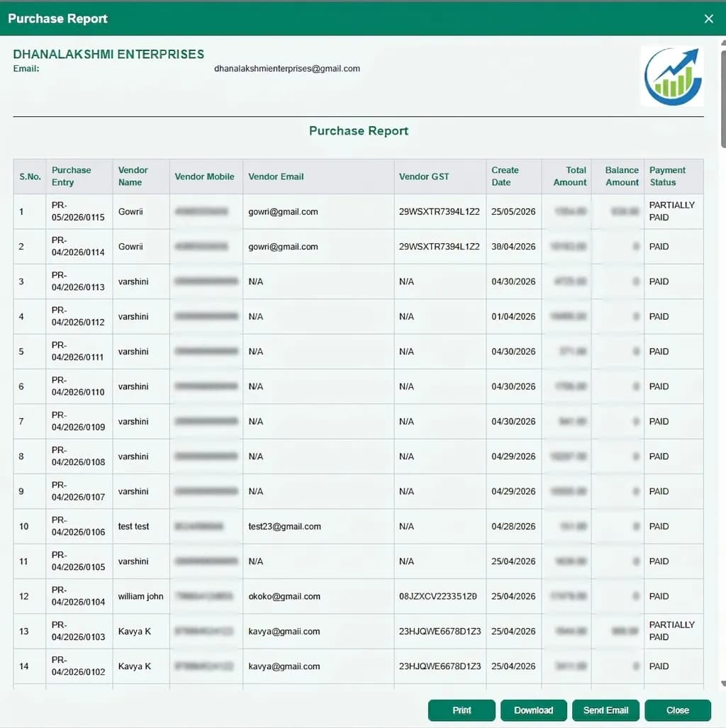Viewport: 726px width, 728px height.
Task: Click the DHANALAKSHMI ENTERPRISES company name
Action: (x=108, y=55)
